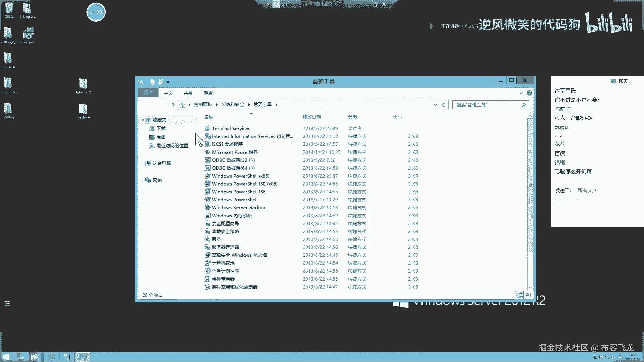
Task: Open Internet Information Services (IIS) manager shortcut
Action: point(252,136)
